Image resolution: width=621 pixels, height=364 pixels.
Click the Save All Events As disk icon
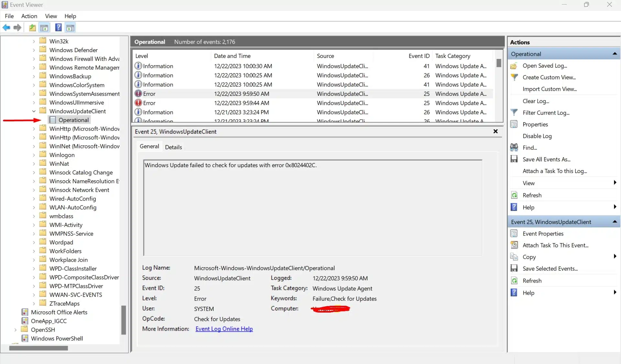(514, 159)
